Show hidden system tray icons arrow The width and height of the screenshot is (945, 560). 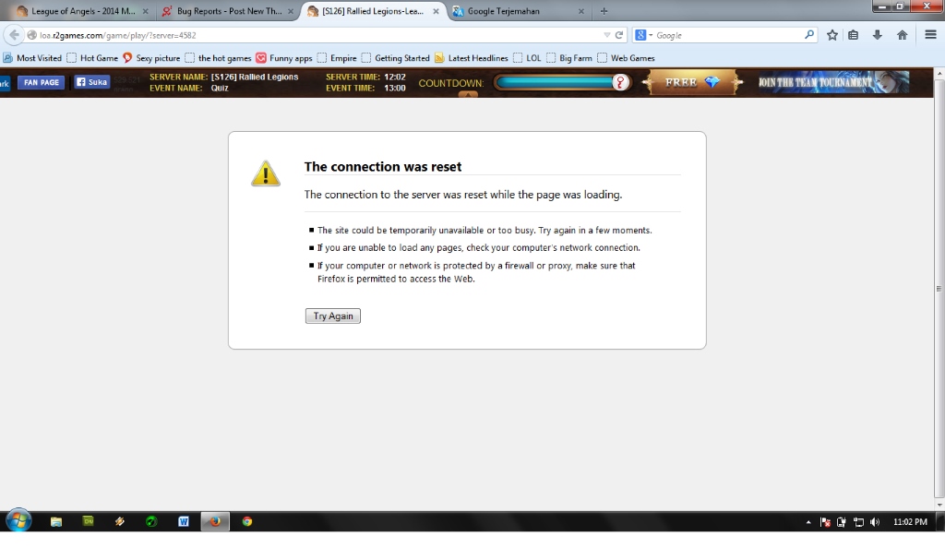pos(808,522)
